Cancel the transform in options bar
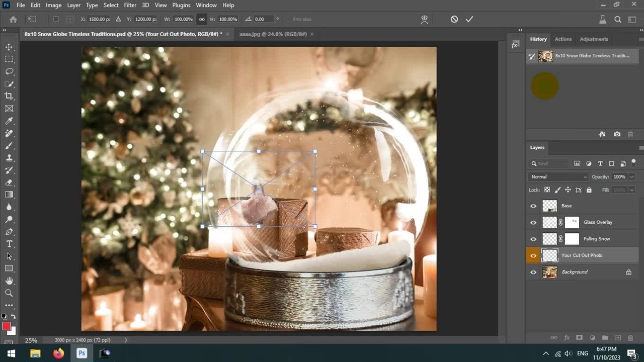 click(x=454, y=19)
